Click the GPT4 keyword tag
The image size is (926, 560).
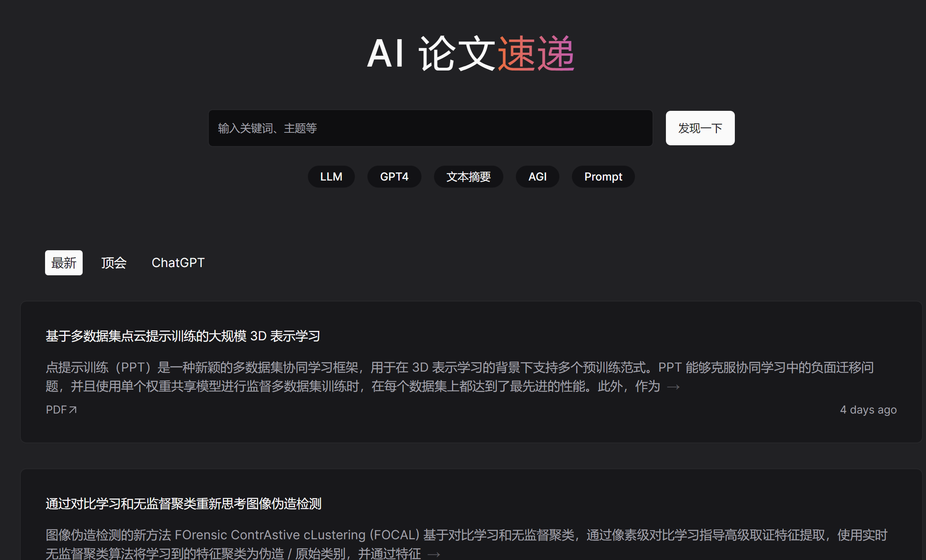pyautogui.click(x=395, y=177)
